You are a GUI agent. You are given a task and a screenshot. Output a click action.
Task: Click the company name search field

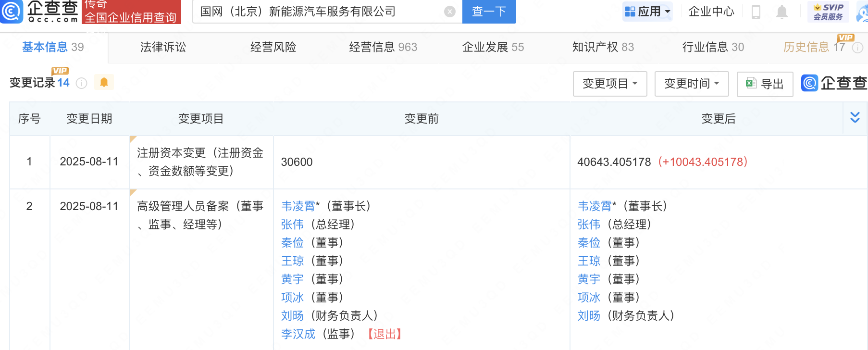coord(317,12)
